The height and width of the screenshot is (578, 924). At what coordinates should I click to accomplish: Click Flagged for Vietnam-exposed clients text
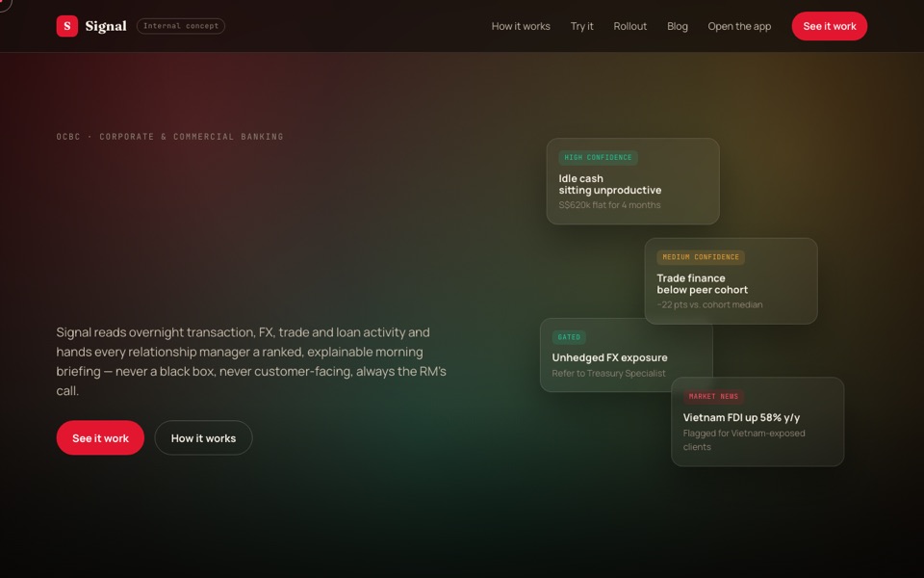pyautogui.click(x=744, y=440)
